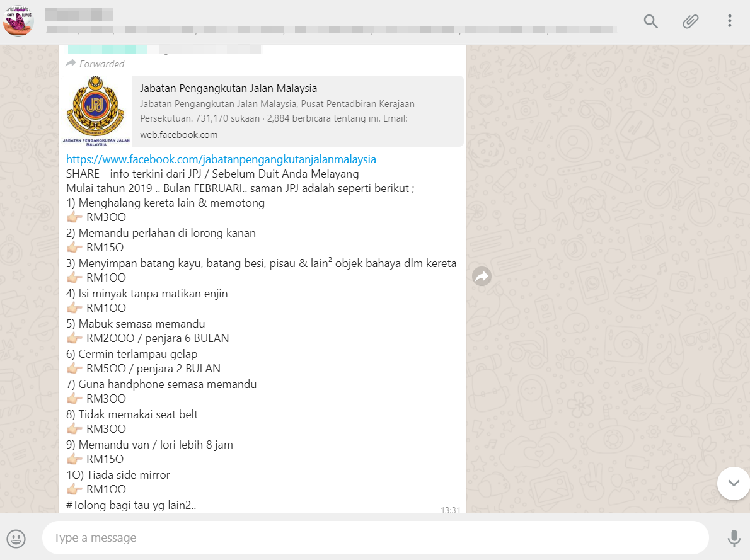Click the line Mulai tahun 2019 .. Bulan FEBRUARI

[240, 188]
